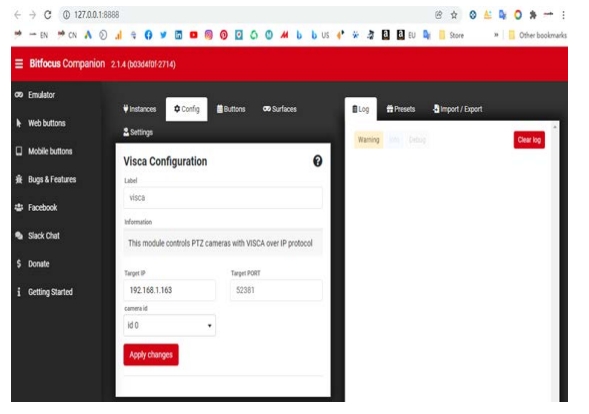The height and width of the screenshot is (414, 589).
Task: Open the browser extensions puzzle icon
Action: click(533, 15)
